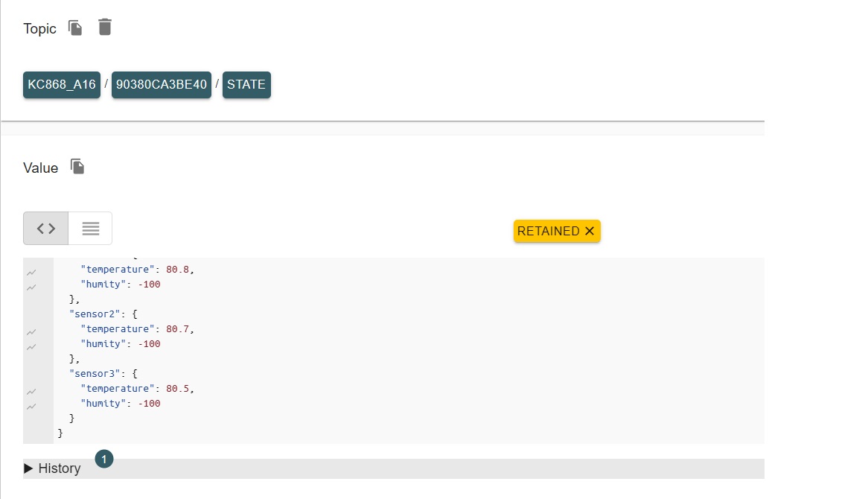Click the "sensor3" key in the JSON

[x=93, y=374]
